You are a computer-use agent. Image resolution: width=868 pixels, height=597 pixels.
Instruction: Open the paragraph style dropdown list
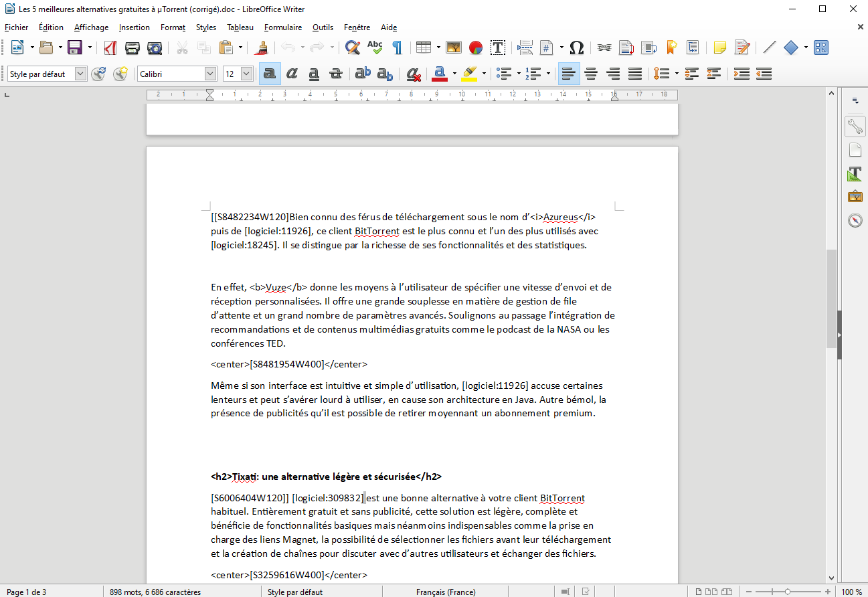point(81,74)
